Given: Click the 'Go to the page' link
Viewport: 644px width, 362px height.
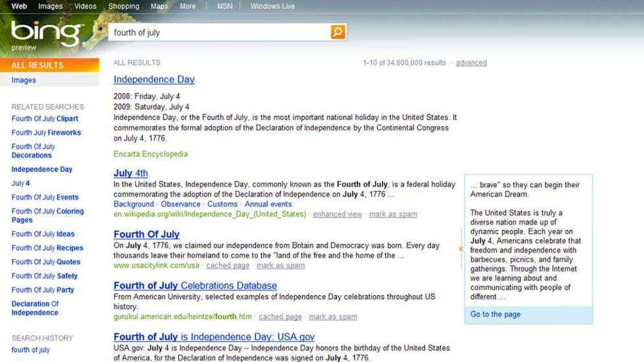Looking at the screenshot, I should point(495,314).
